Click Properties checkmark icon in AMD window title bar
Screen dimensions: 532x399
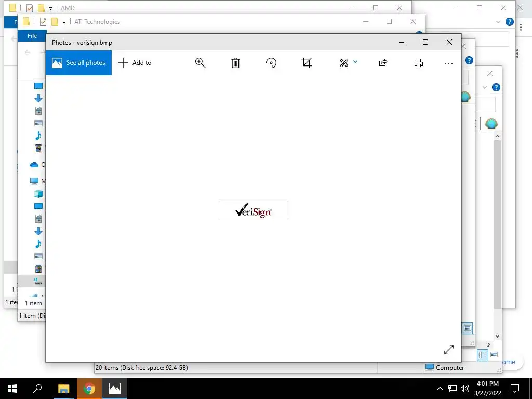(x=30, y=8)
